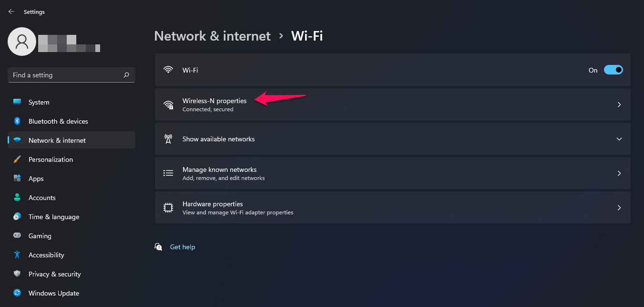The image size is (644, 307).
Task: Select the Network & internet section
Action: (57, 140)
